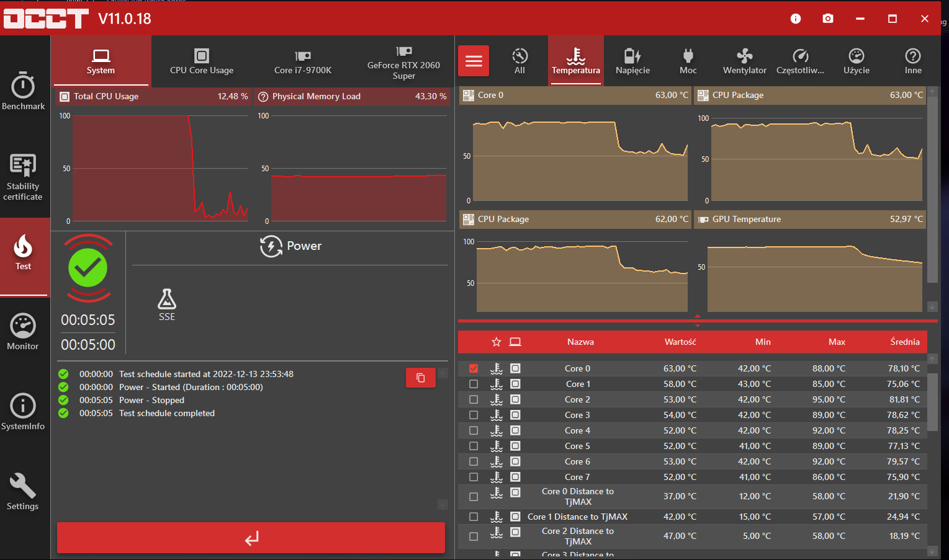Open the Stability certificate section
949x560 pixels.
23,177
